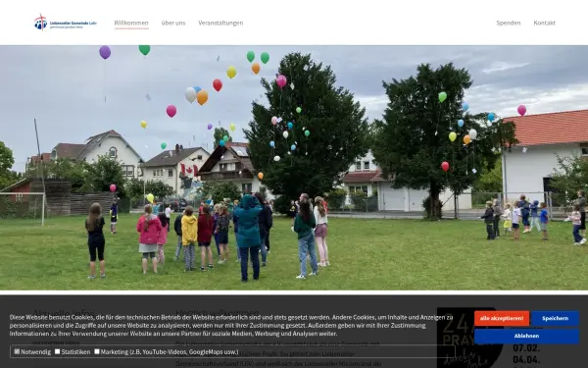Toggle the Notwendig cookie checkbox
The height and width of the screenshot is (368, 588).
click(x=17, y=352)
